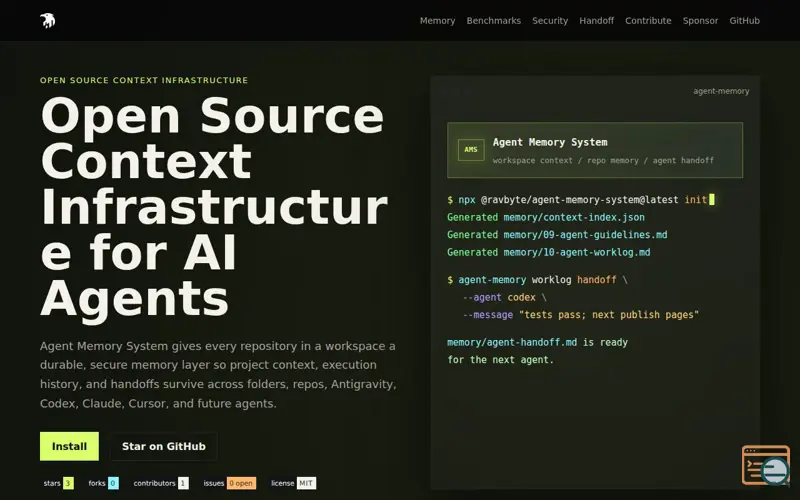
Task: Click 'Generated memory/10-agent-worklog.md' line
Action: tap(548, 252)
